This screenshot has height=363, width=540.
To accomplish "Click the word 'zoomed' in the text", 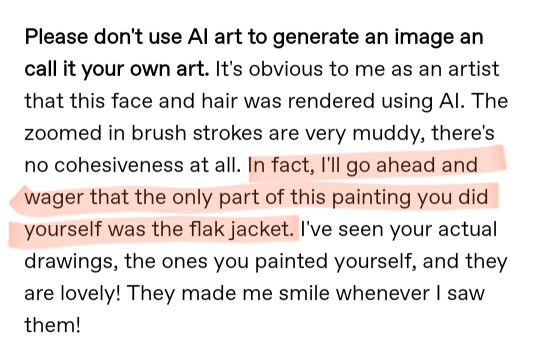I will 63,133.
